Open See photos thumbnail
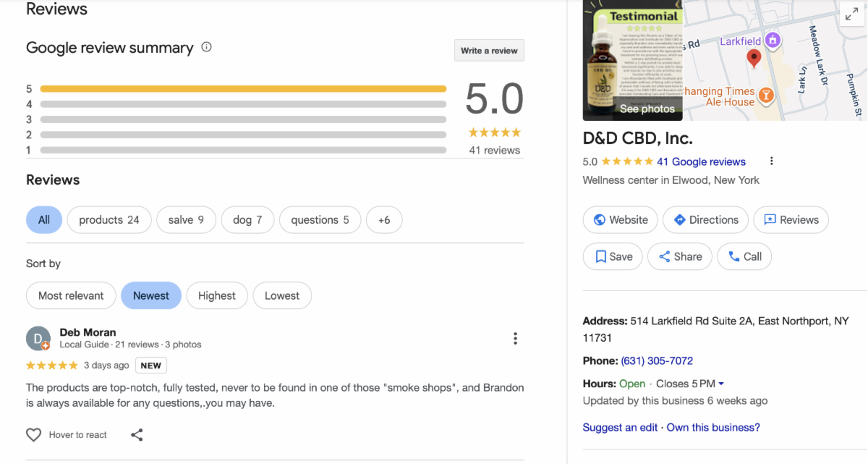This screenshot has width=868, height=464. pos(632,60)
